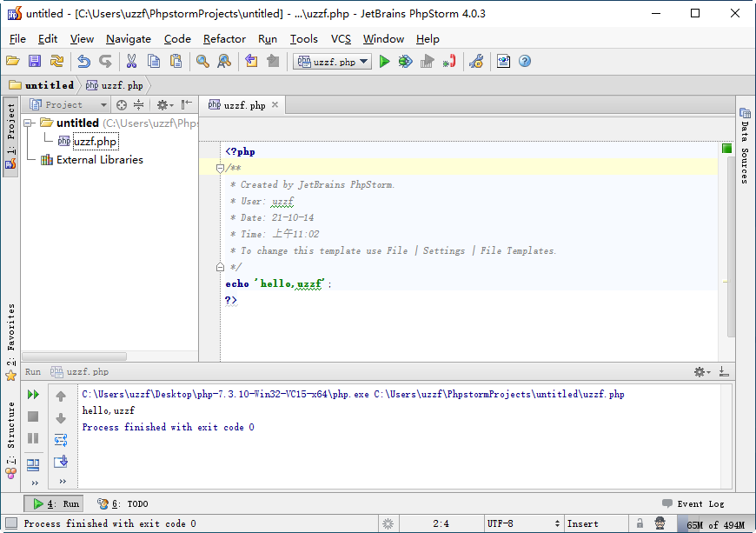This screenshot has height=533, width=756.
Task: Click the Run with Coverage toolbar icon
Action: [x=428, y=61]
